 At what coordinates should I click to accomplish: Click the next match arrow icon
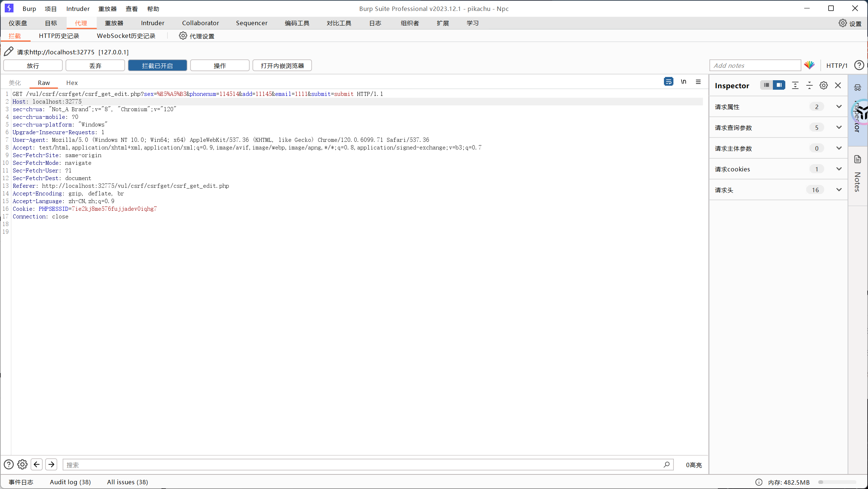51,464
